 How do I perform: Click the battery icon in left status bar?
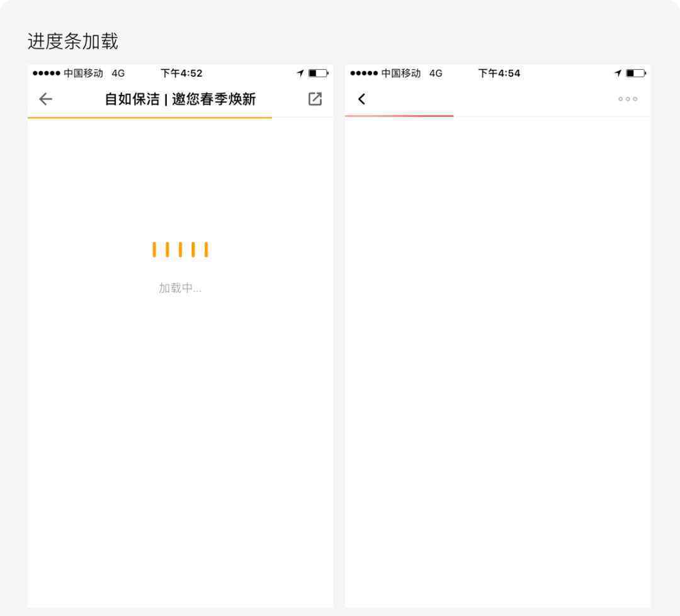point(319,73)
